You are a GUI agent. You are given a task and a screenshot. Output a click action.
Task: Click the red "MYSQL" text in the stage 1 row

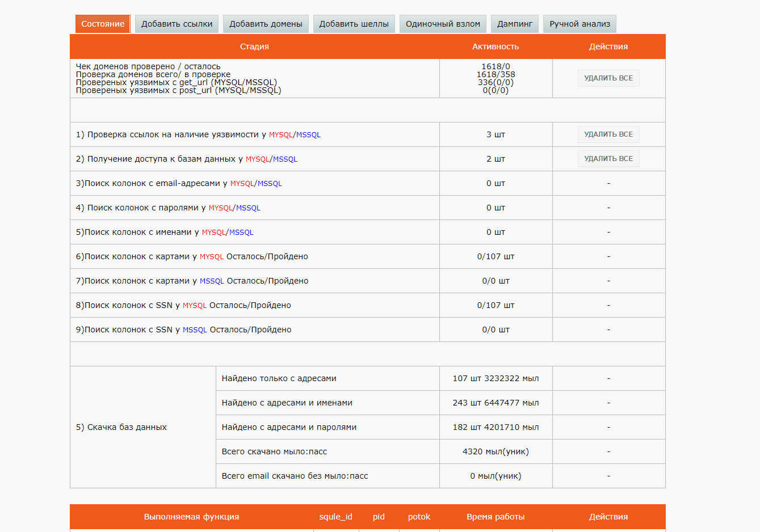tap(281, 135)
